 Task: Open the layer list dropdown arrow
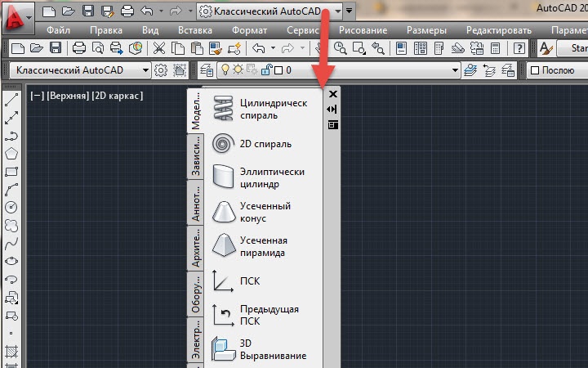(455, 70)
